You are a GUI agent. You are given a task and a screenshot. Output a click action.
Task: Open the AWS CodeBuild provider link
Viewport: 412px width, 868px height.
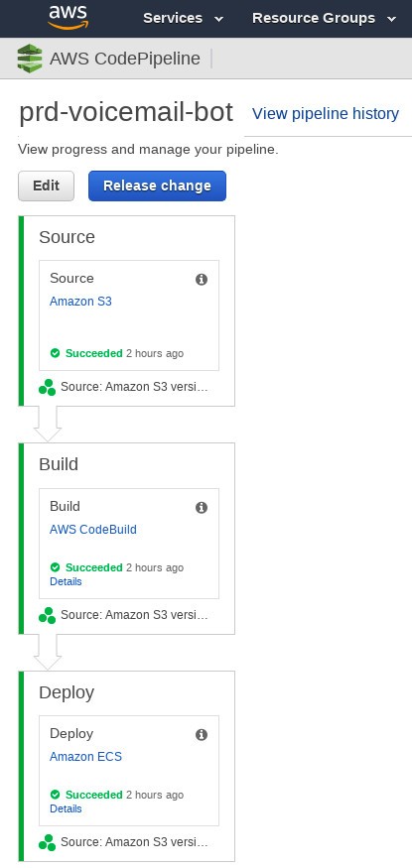(x=93, y=529)
